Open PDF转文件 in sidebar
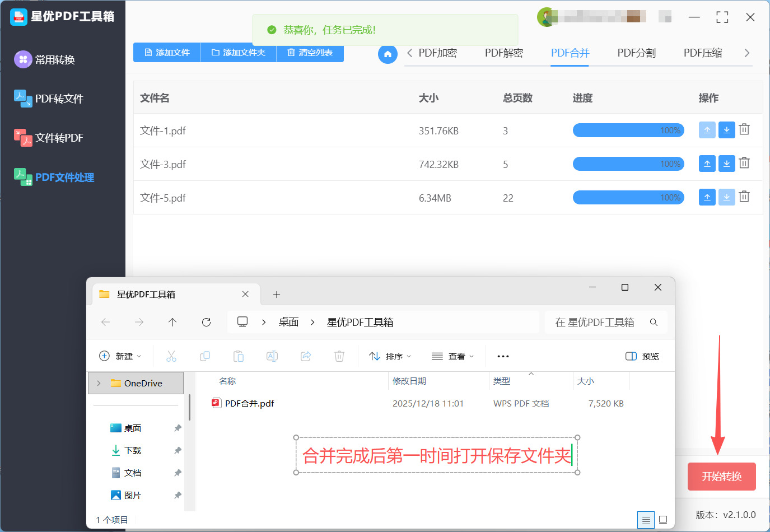Screen dimensions: 770x532 pyautogui.click(x=59, y=99)
